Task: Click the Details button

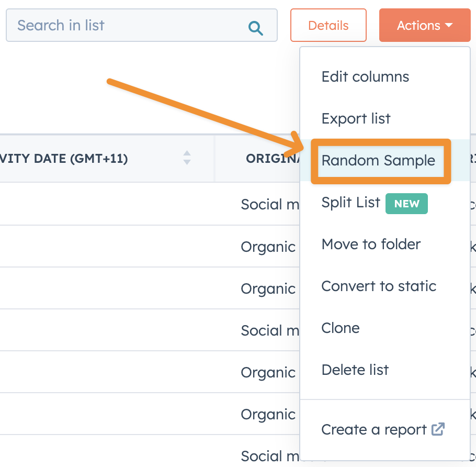Action: (x=328, y=25)
